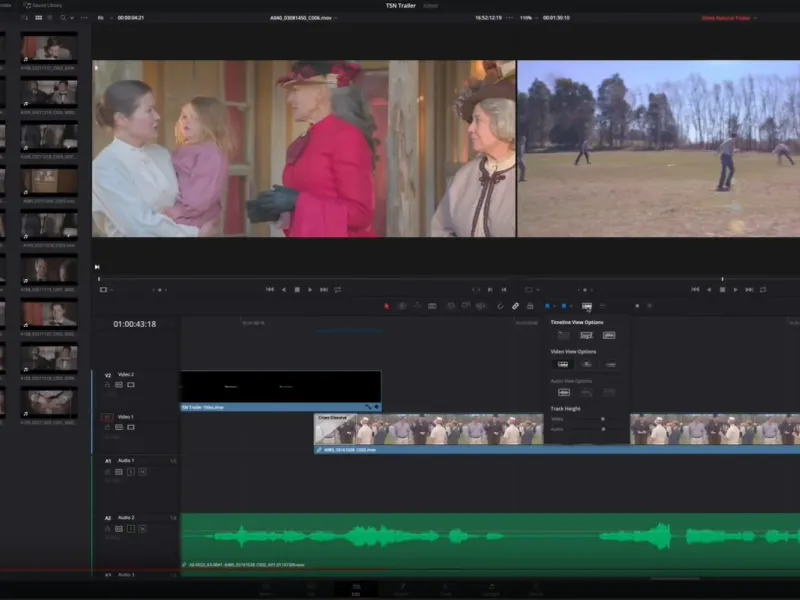This screenshot has width=800, height=600.
Task: Add a flag with the blue flag icon
Action: (x=547, y=306)
